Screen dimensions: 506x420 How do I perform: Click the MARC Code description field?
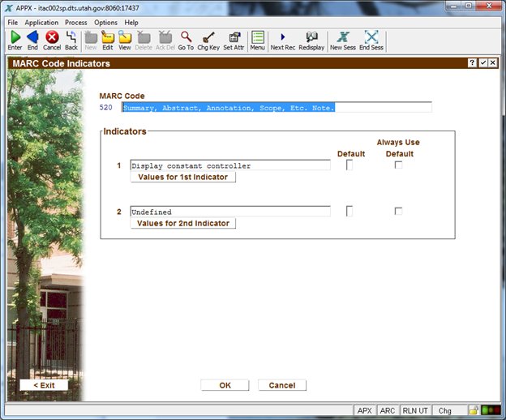277,107
